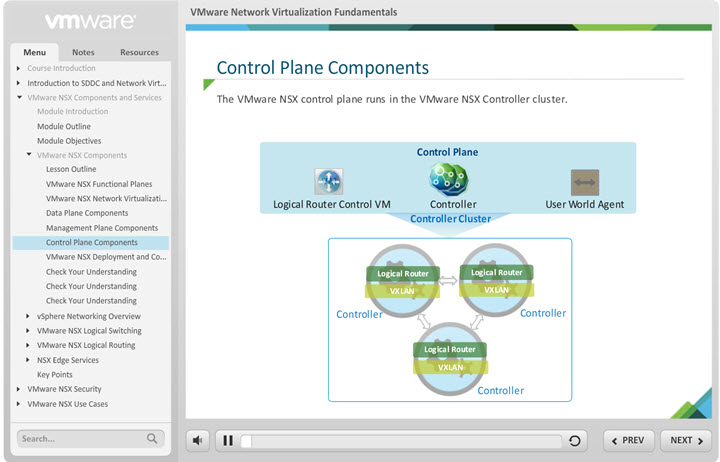Open Module Objectives item
The image size is (720, 462).
[69, 141]
